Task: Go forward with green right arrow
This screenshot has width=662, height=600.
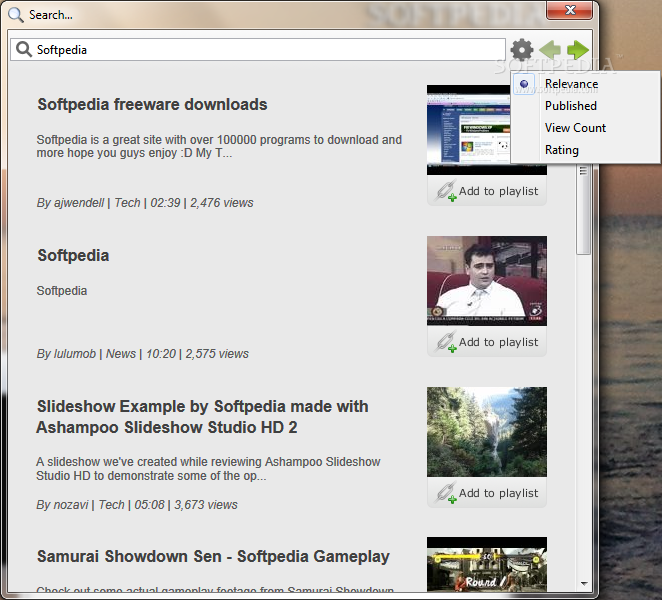Action: pos(578,50)
